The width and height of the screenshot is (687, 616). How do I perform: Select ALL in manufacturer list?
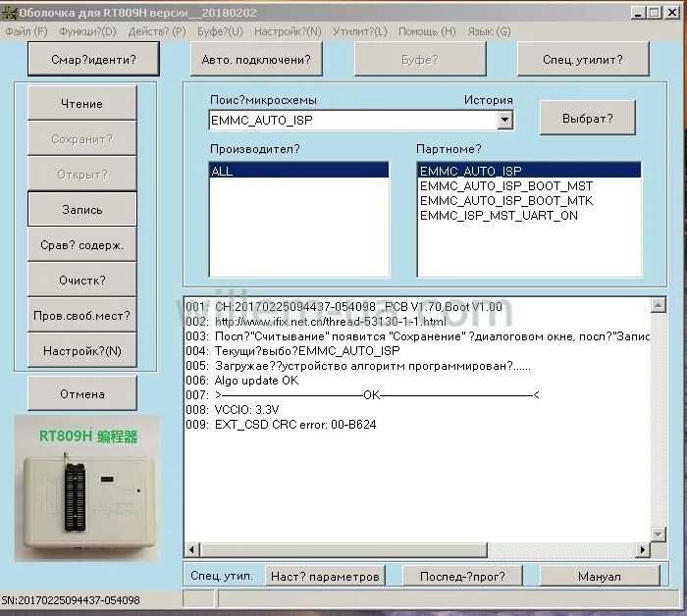298,171
